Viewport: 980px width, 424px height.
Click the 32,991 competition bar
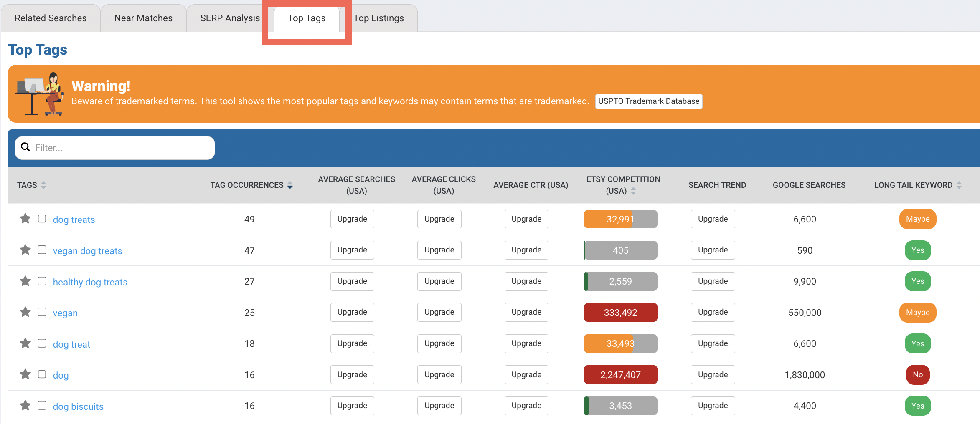click(x=620, y=219)
